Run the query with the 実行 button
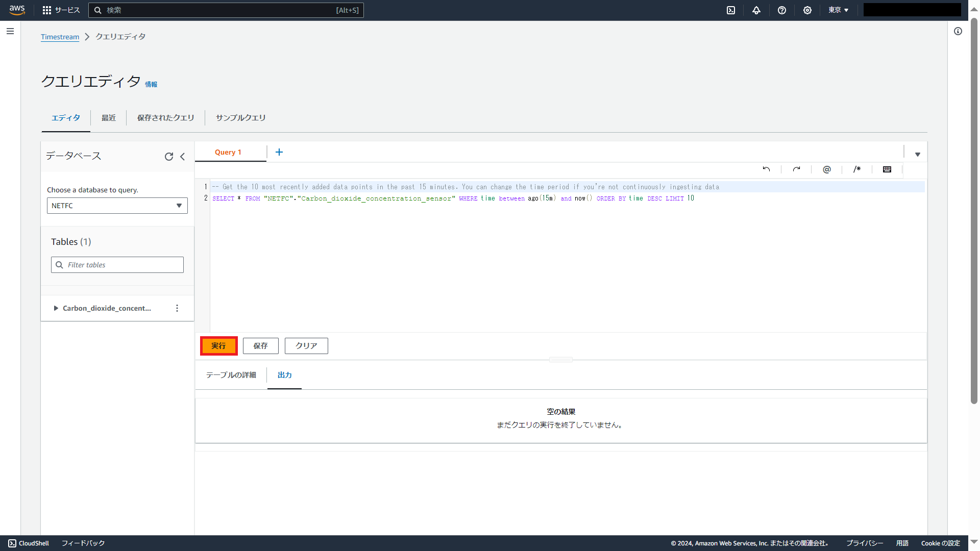 pos(218,345)
